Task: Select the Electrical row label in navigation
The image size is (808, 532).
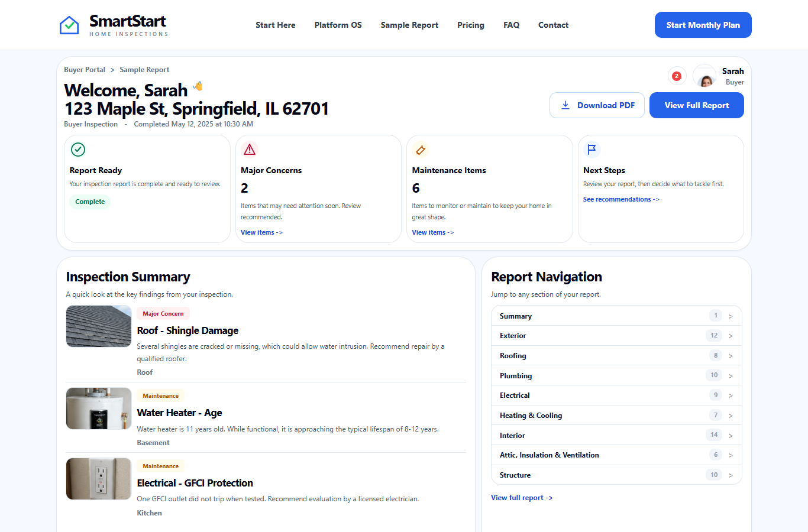Action: [x=515, y=395]
